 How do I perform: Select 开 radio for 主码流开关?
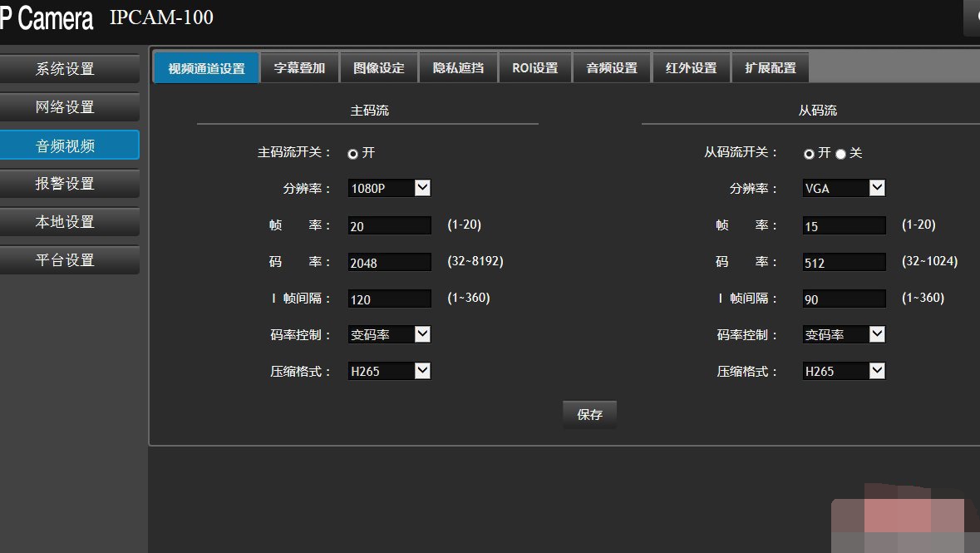point(353,154)
